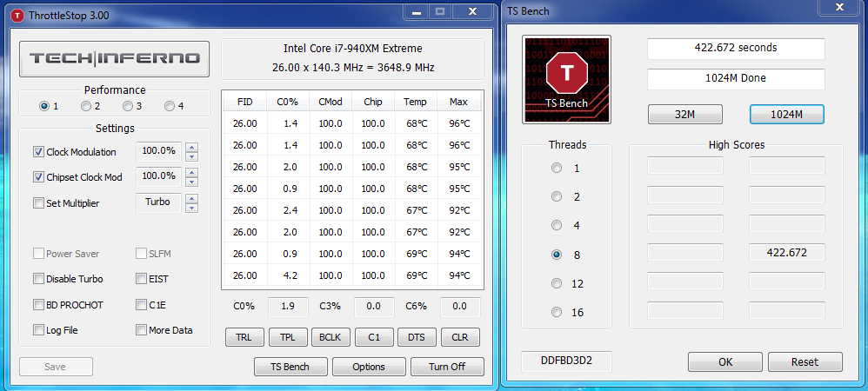Clear max temps with the CLR button
This screenshot has height=391, width=868.
click(460, 337)
